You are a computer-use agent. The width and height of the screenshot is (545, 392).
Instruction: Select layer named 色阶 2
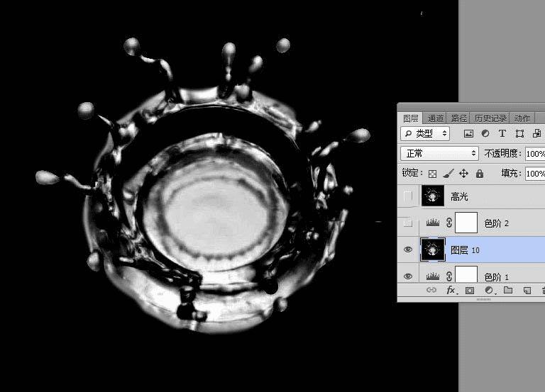click(497, 223)
